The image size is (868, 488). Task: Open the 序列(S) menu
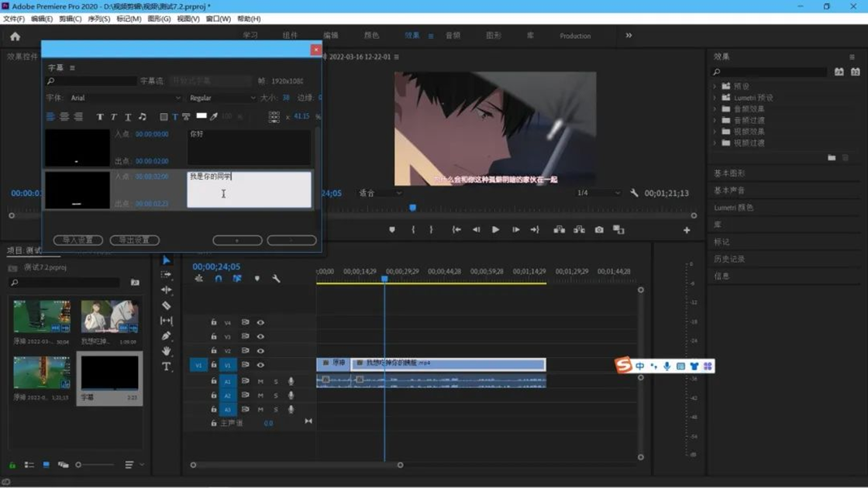[x=99, y=19]
